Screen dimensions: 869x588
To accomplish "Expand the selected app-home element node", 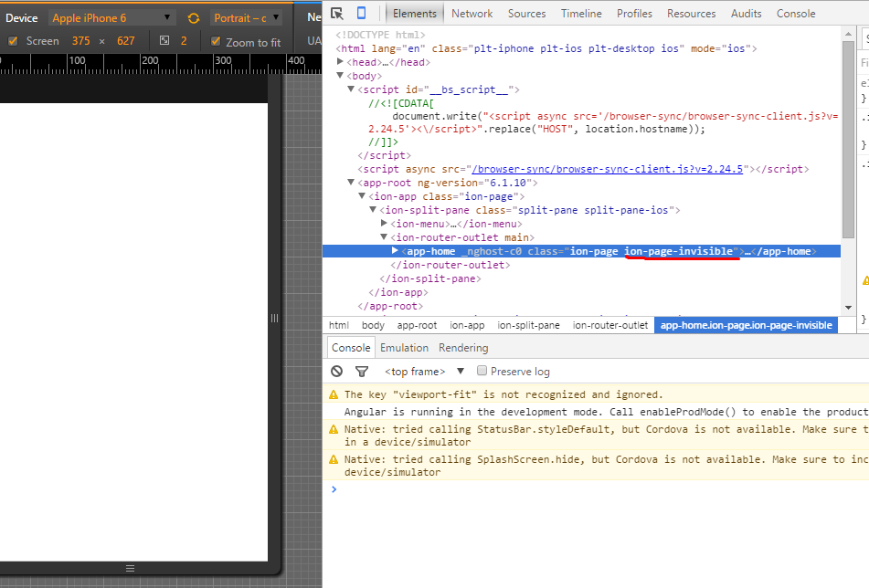I will click(395, 251).
